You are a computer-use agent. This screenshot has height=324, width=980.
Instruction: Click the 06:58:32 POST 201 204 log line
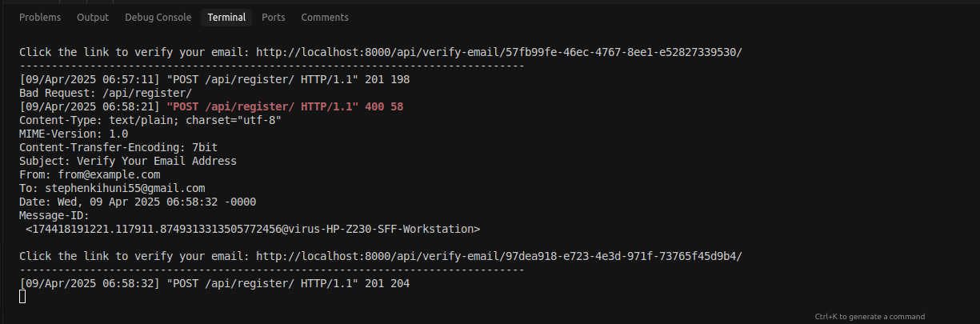coord(214,283)
